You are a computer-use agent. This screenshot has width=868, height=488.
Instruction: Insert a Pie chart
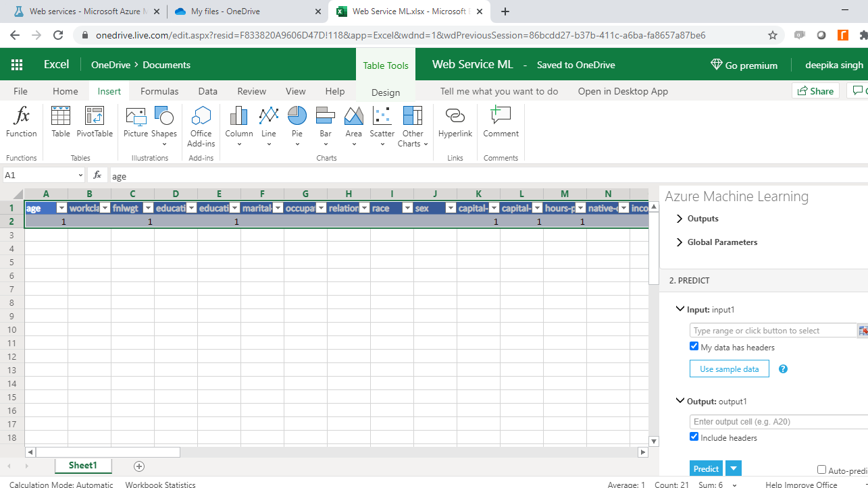tap(297, 126)
